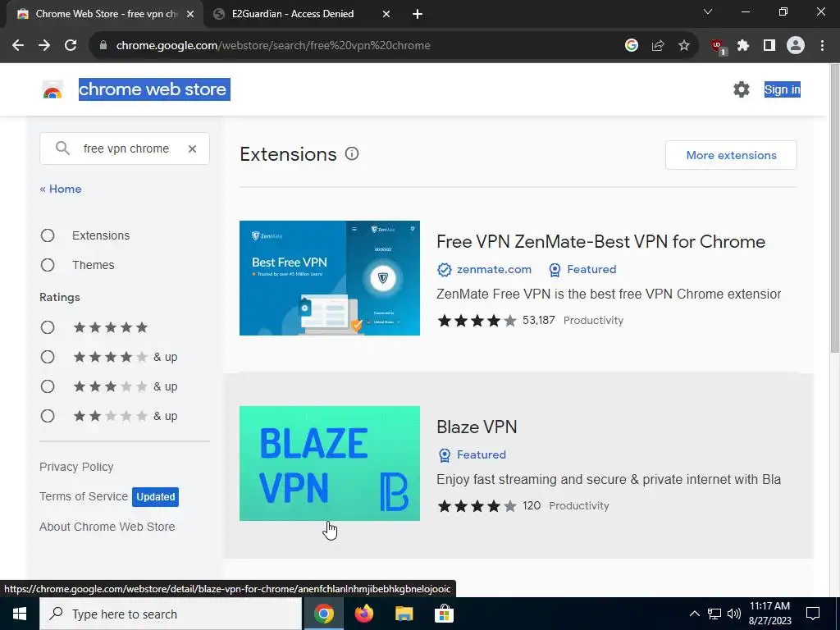
Task: Click the Google icon in address bar
Action: (632, 46)
